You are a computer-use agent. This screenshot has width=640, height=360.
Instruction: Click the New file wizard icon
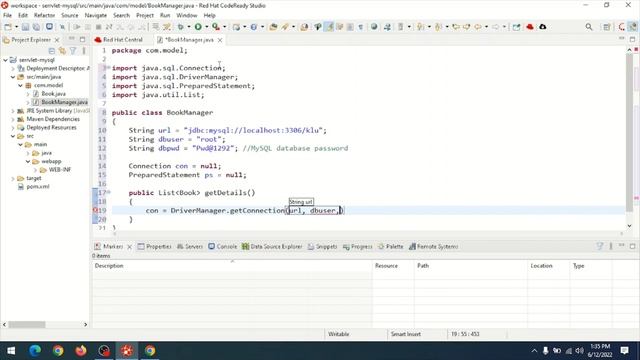pyautogui.click(x=8, y=27)
